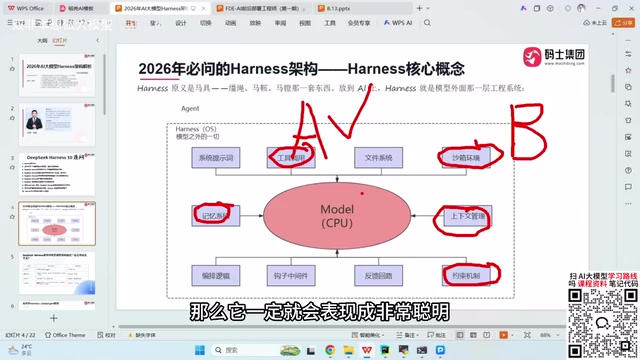The height and width of the screenshot is (360, 640).
Task: Launch WPS AI from the ribbon
Action: point(398,23)
